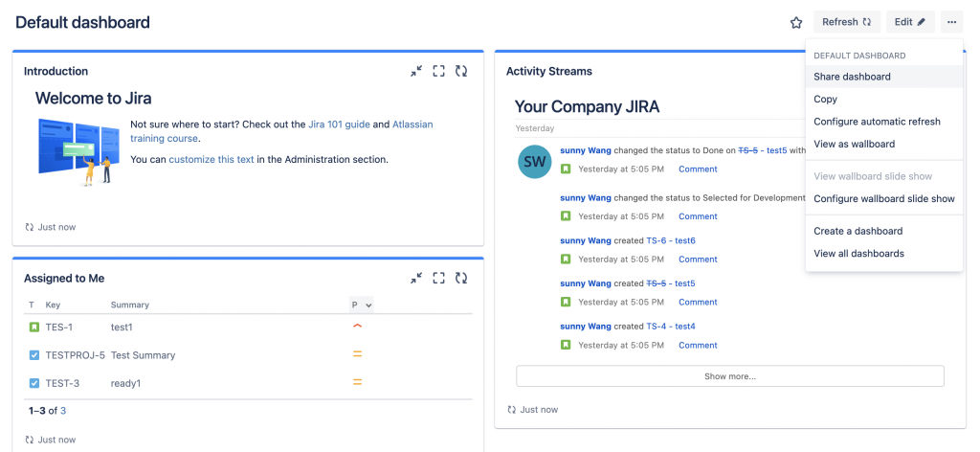This screenshot has width=980, height=452.
Task: Comment on the created TS-4 activity
Action: [x=698, y=345]
